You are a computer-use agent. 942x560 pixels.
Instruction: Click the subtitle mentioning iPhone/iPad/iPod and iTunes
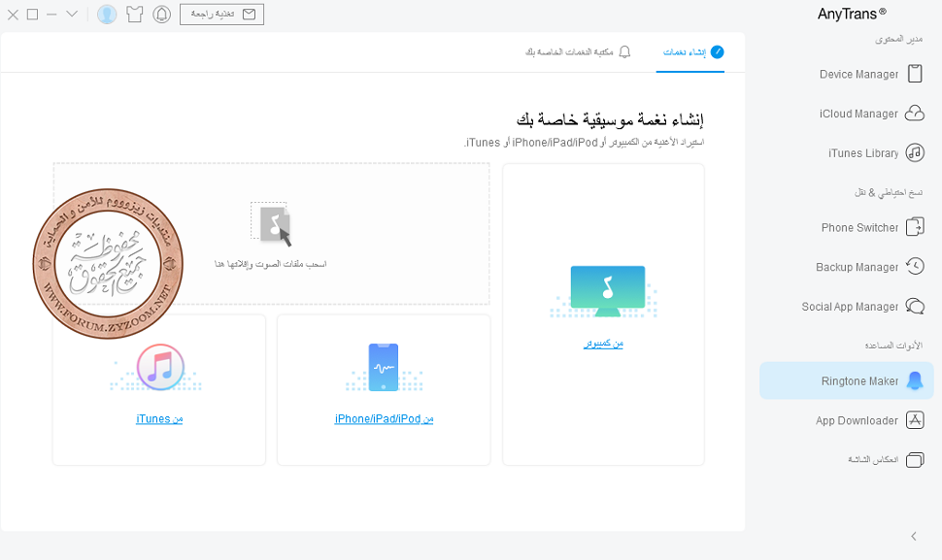(x=584, y=143)
